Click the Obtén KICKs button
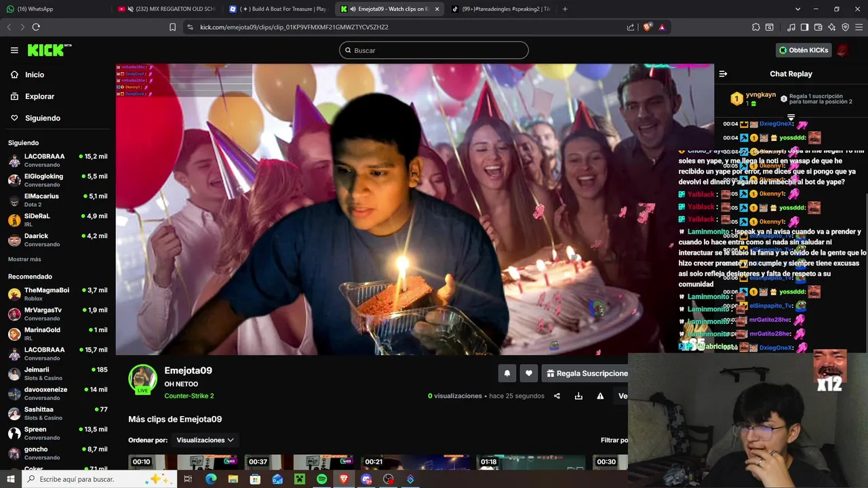The image size is (868, 488). pos(804,50)
